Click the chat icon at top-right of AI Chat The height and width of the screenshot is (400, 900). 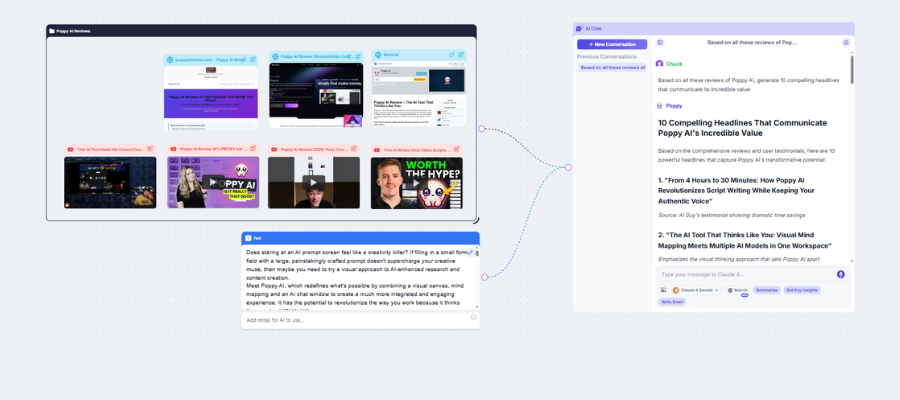coord(845,43)
